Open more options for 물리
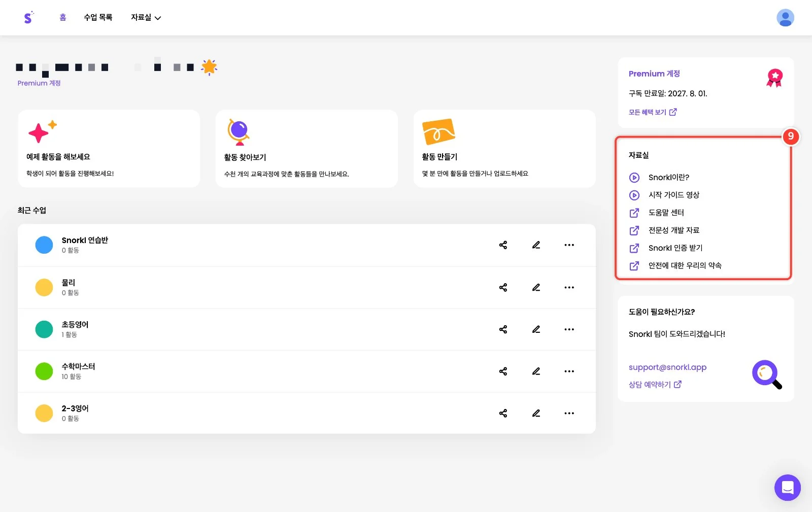The image size is (812, 512). pyautogui.click(x=569, y=287)
